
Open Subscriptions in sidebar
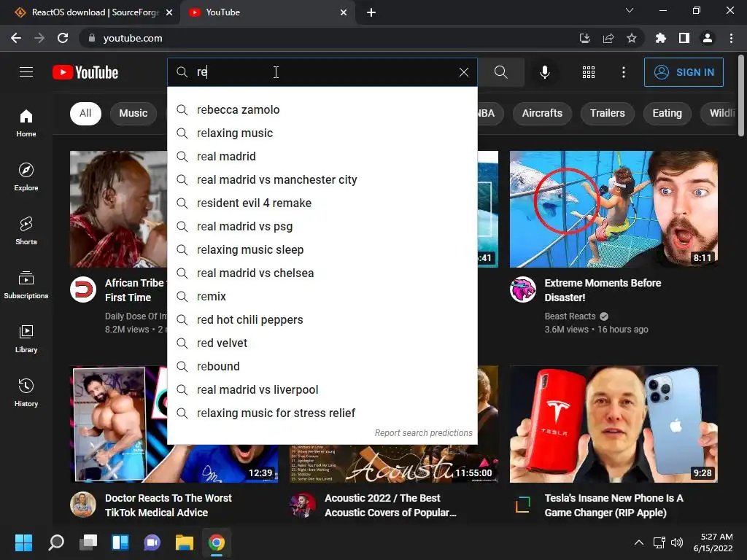(x=26, y=285)
